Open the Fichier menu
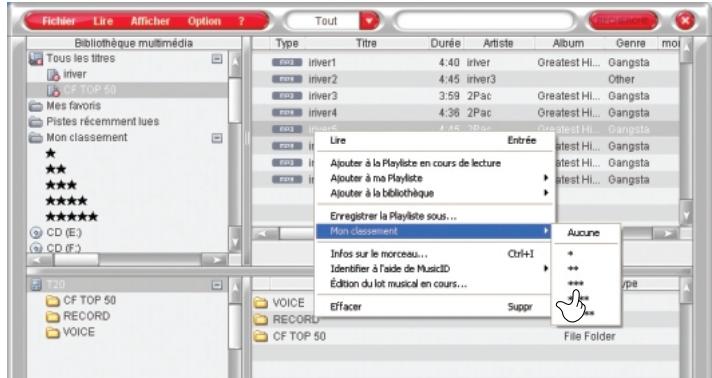Screen dimensions: 712x378 [x=59, y=21]
